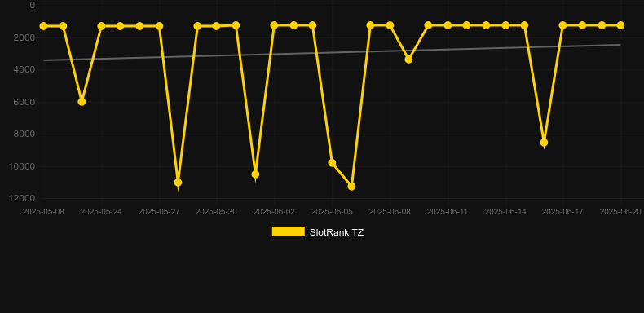The width and height of the screenshot is (644, 313).
Task: Select the data point above the 2025-05-24 label
Action: click(101, 26)
